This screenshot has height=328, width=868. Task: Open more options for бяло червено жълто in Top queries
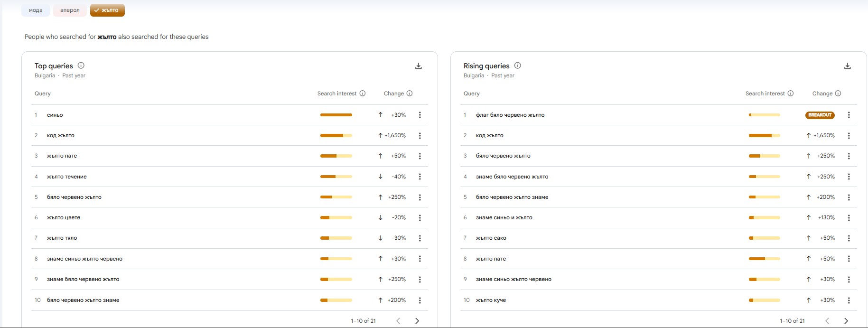420,197
